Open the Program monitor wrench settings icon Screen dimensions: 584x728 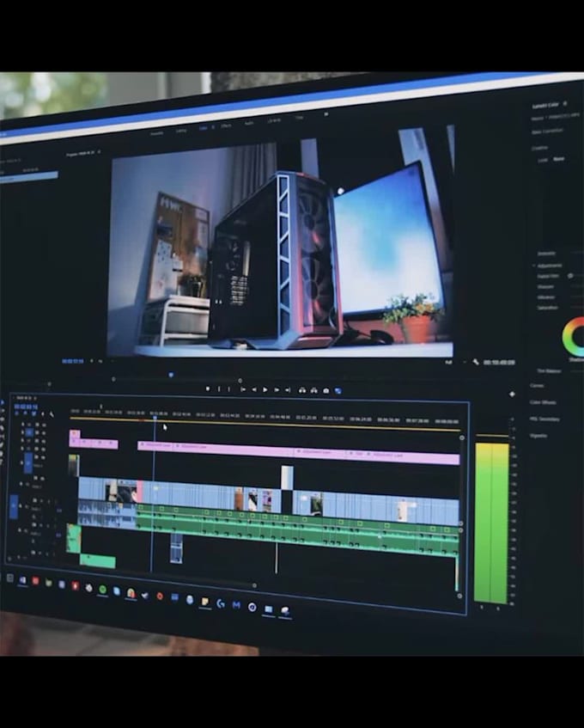476,362
